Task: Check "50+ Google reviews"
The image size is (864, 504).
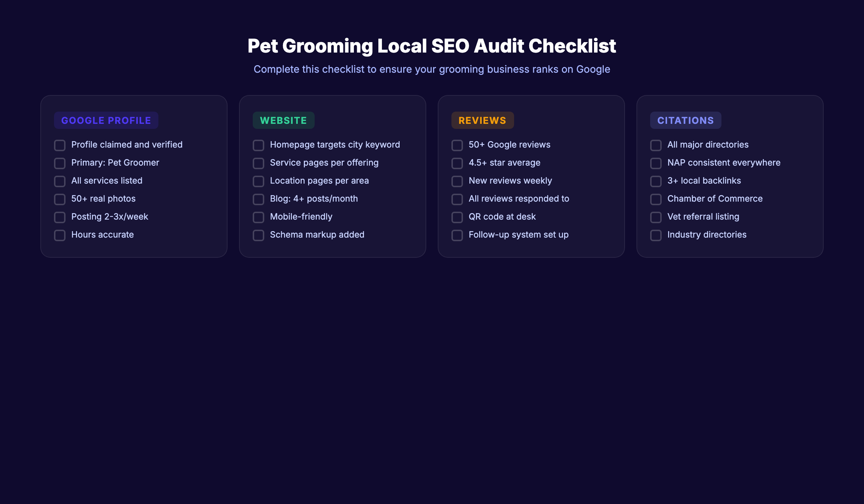Action: 457,145
